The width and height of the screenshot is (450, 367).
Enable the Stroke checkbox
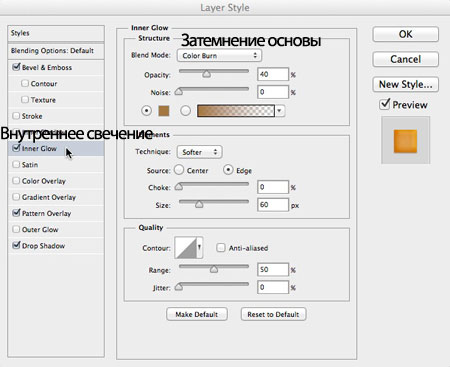(x=16, y=116)
